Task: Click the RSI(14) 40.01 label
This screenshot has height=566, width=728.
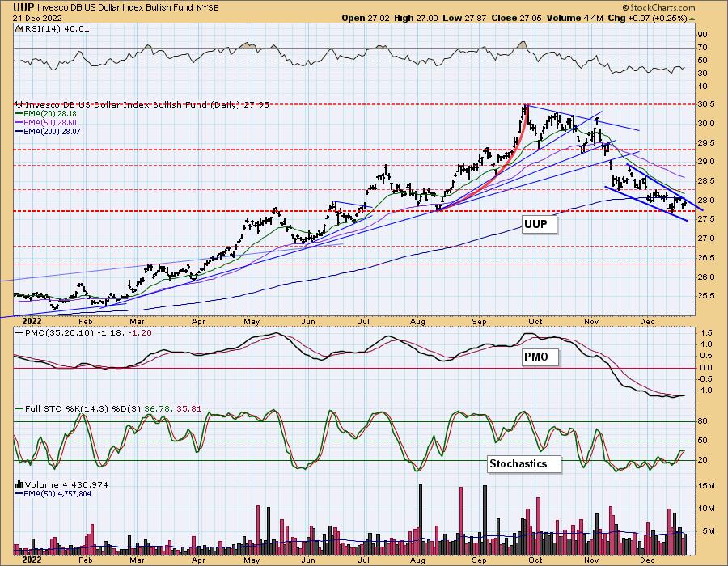Action: click(57, 28)
